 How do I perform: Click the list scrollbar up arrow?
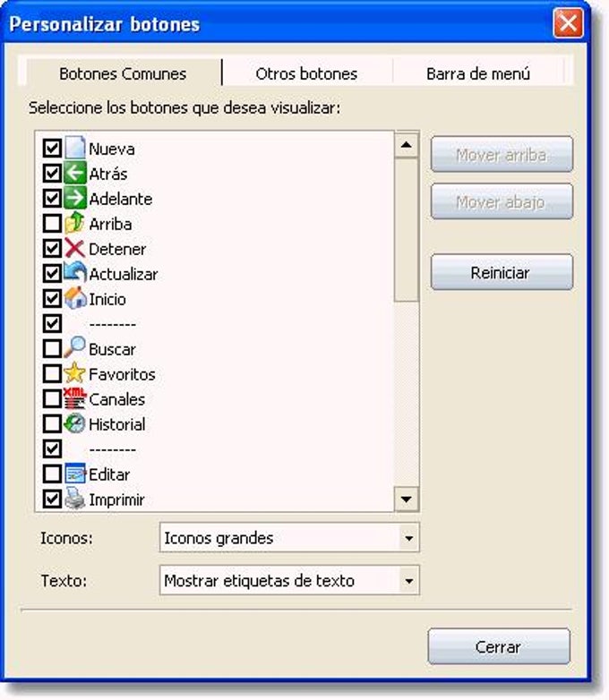[406, 145]
